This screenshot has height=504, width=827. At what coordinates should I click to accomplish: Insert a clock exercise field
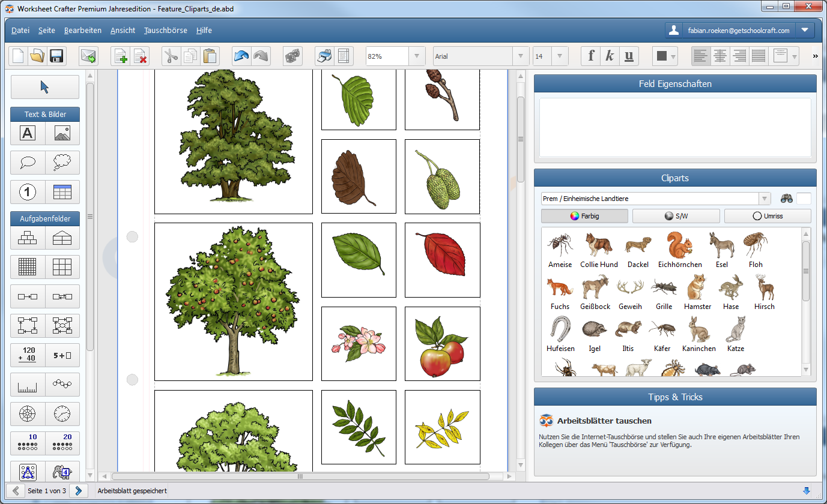62,414
